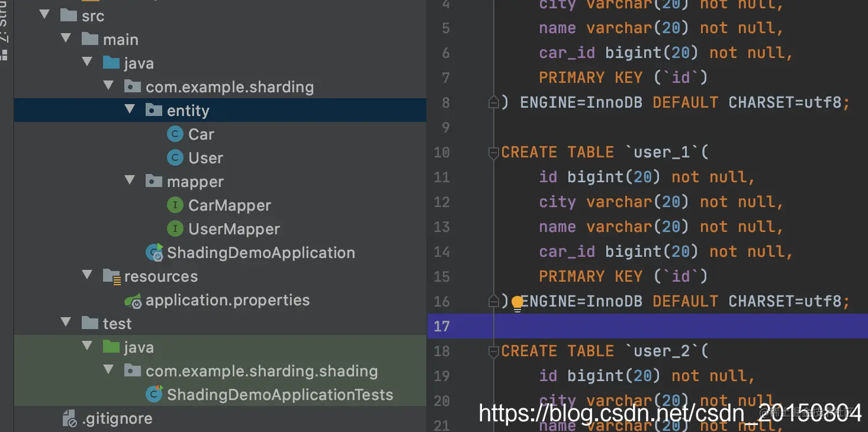Click car_id on line 14

pos(567,252)
